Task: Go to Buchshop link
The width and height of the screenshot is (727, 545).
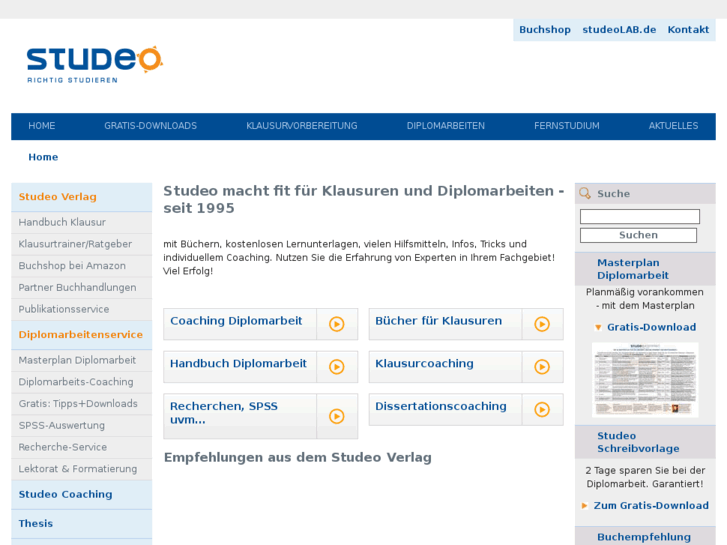Action: pos(545,30)
